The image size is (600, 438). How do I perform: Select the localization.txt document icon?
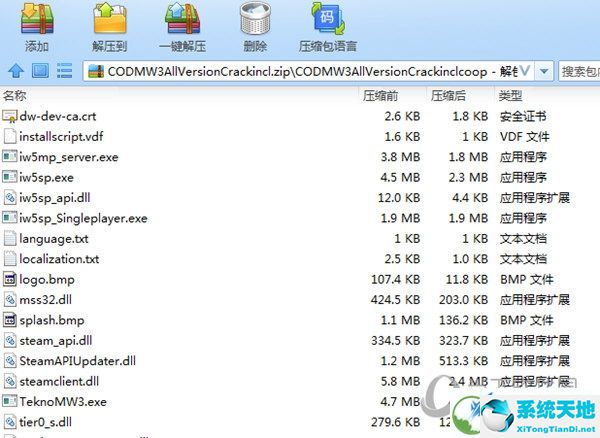(10, 259)
